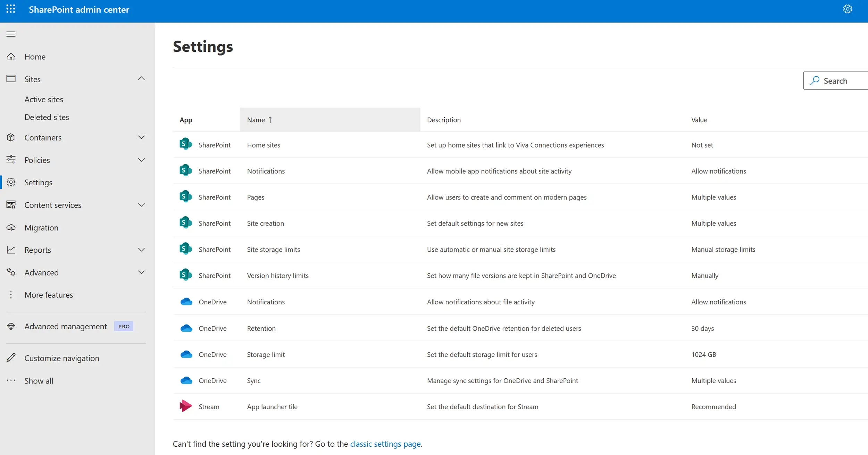The height and width of the screenshot is (455, 868).
Task: Open the OneDrive Sync setting
Action: tap(253, 381)
